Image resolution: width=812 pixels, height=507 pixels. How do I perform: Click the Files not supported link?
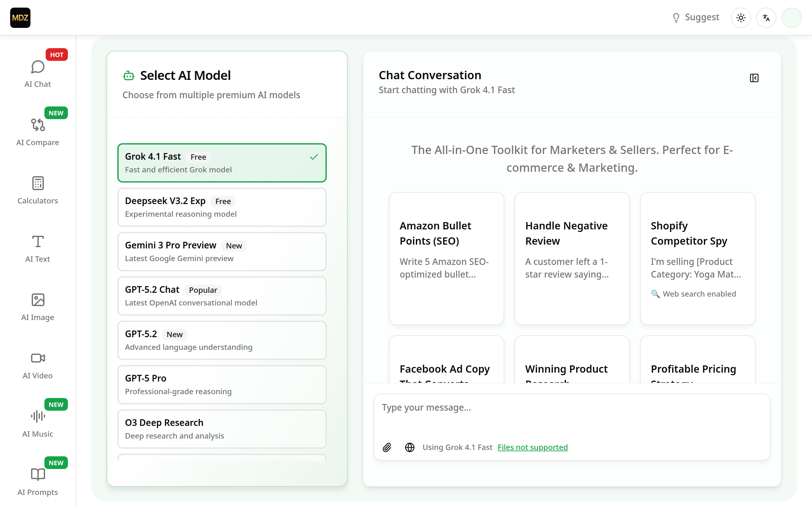tap(533, 447)
